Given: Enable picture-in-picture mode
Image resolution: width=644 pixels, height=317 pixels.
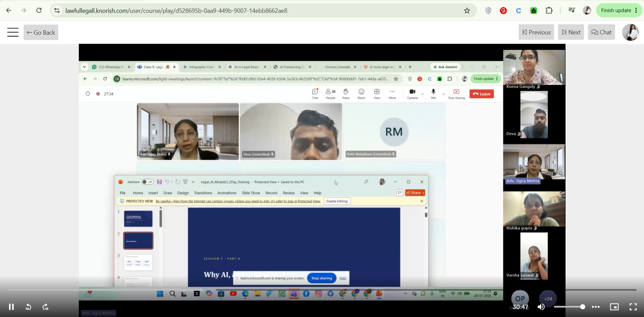Looking at the screenshot, I should (x=614, y=307).
